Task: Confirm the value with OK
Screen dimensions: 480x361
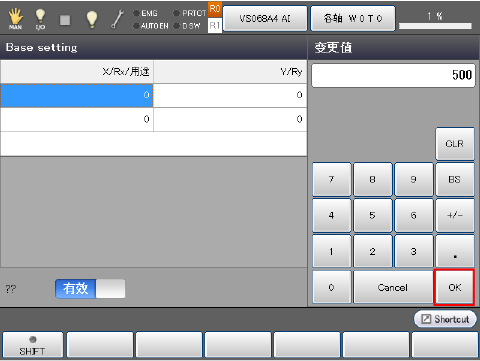Action: click(x=454, y=287)
